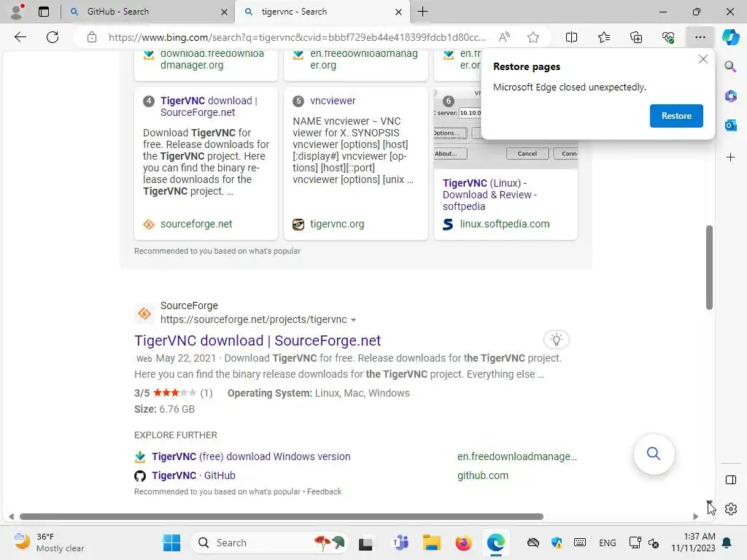
Task: Open TigerVNC (free) download Windows version link
Action: point(251,456)
